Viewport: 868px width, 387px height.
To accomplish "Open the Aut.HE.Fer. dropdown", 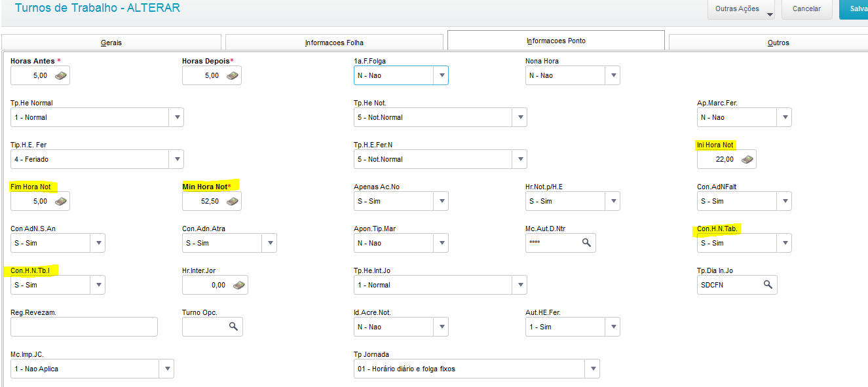I will pyautogui.click(x=573, y=327).
